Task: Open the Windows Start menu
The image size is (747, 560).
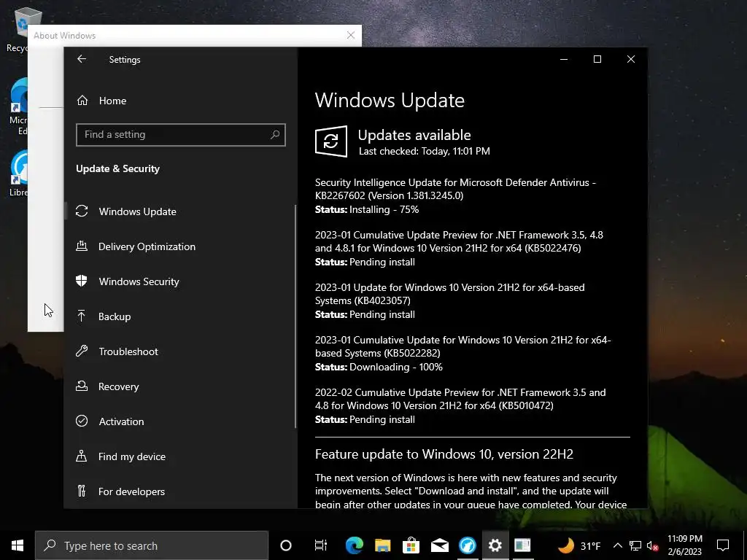Action: [x=18, y=545]
